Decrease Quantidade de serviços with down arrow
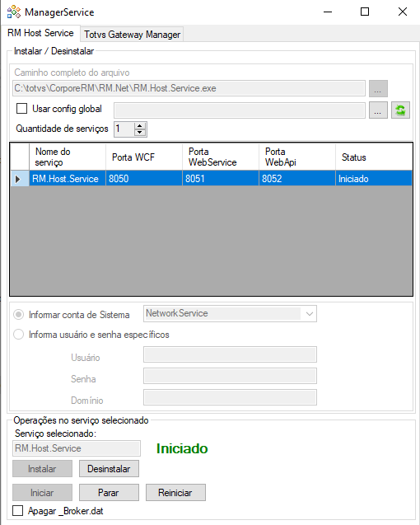 140,132
